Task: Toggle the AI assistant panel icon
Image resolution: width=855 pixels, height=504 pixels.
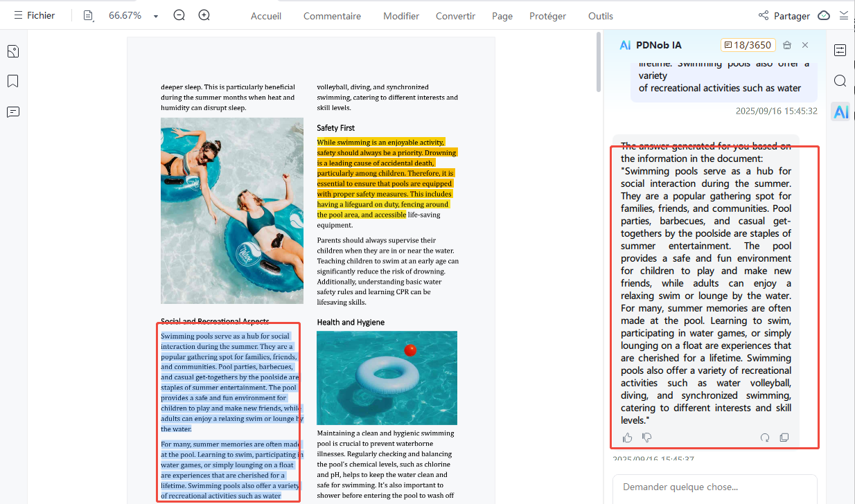Action: coord(840,112)
